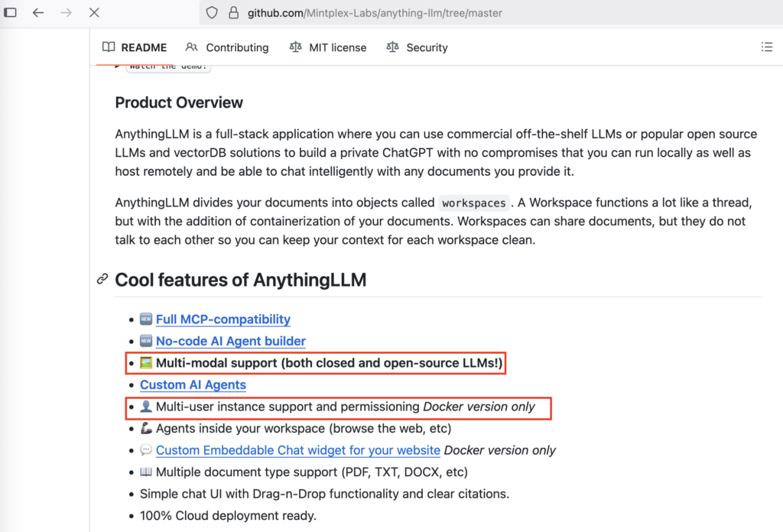Image resolution: width=783 pixels, height=532 pixels.
Task: Click the Product Overview heading
Action: click(x=179, y=102)
